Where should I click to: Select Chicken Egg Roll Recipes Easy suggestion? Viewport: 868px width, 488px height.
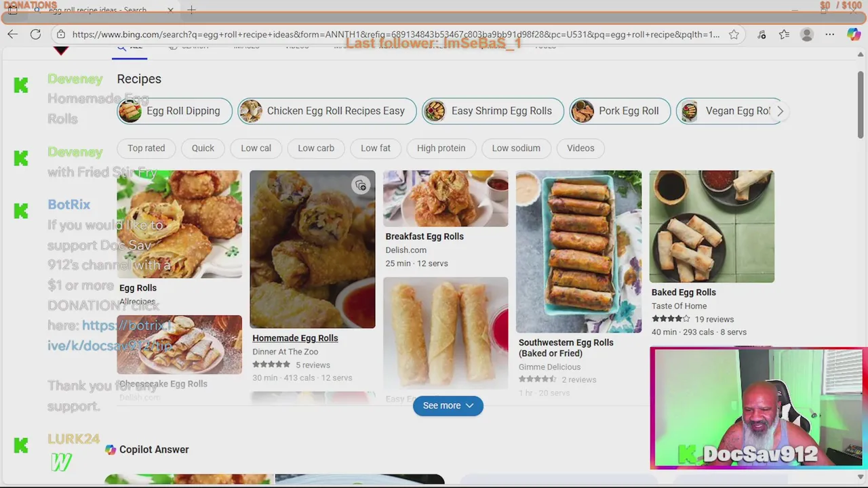coord(327,111)
